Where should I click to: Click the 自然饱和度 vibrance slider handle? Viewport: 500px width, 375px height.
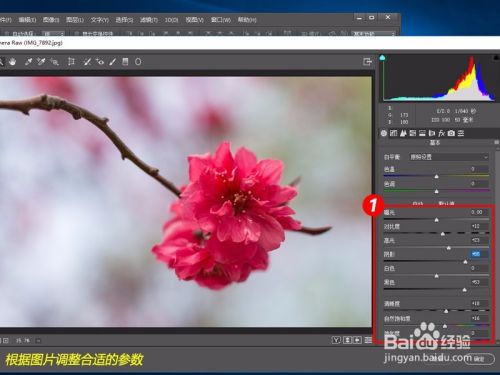tap(445, 326)
